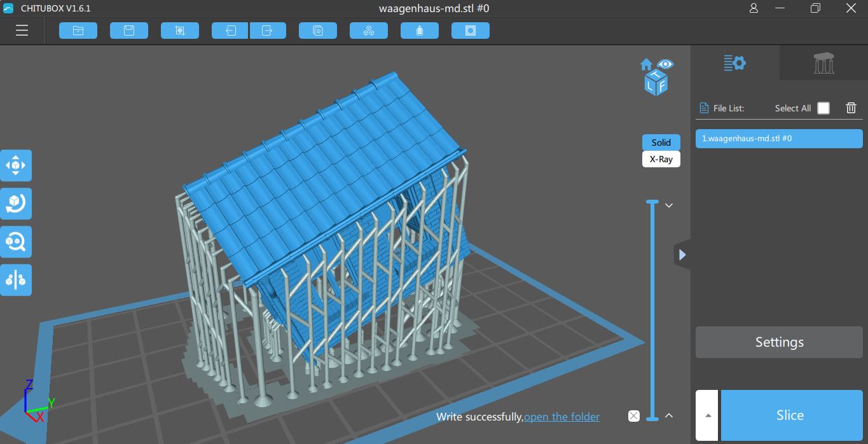Select the Mirror tool on left sidebar
Viewport: 868px width, 444px height.
16,280
